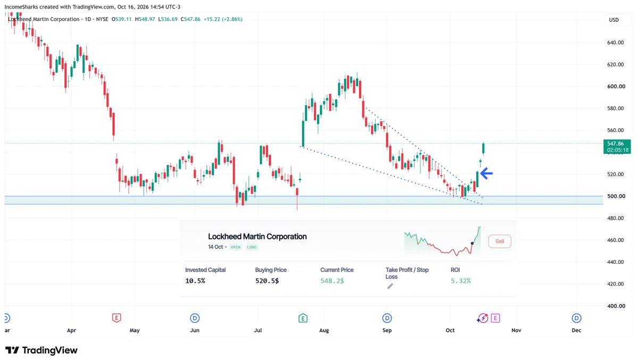Click the purple lightning news icon in October
The width and height of the screenshot is (638, 364).
pyautogui.click(x=482, y=318)
